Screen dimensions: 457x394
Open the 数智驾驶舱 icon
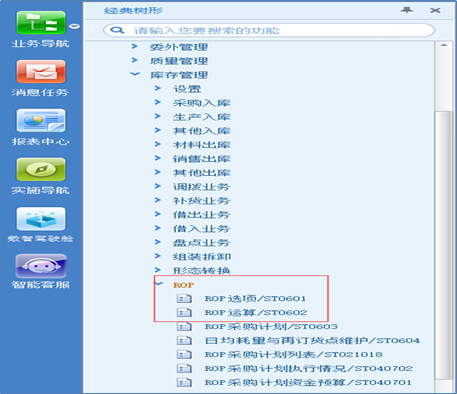41,219
